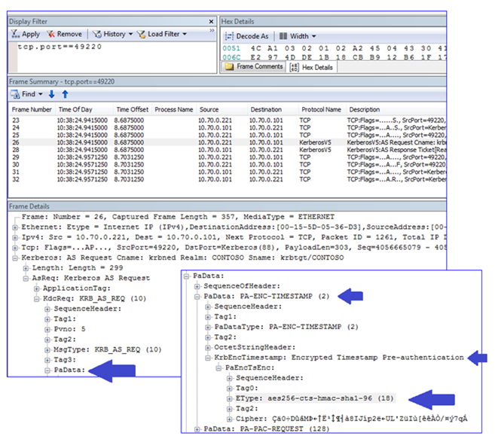The image size is (498, 448).
Task: Select frame 28 KerberosV5 AS Response row
Action: (228, 150)
